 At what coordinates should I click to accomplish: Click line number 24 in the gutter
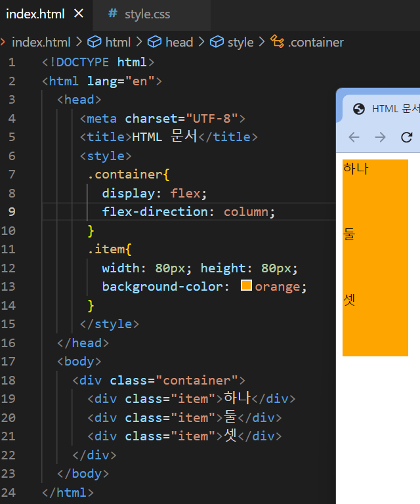(x=8, y=492)
